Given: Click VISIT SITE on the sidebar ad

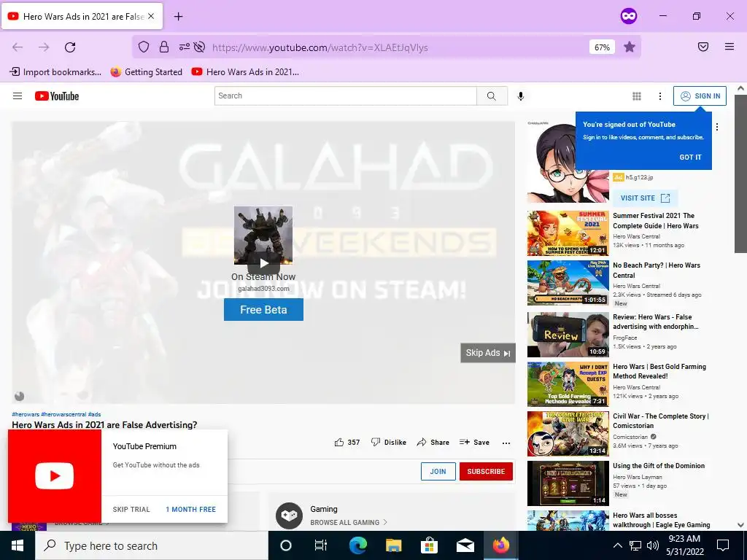Looking at the screenshot, I should [645, 198].
